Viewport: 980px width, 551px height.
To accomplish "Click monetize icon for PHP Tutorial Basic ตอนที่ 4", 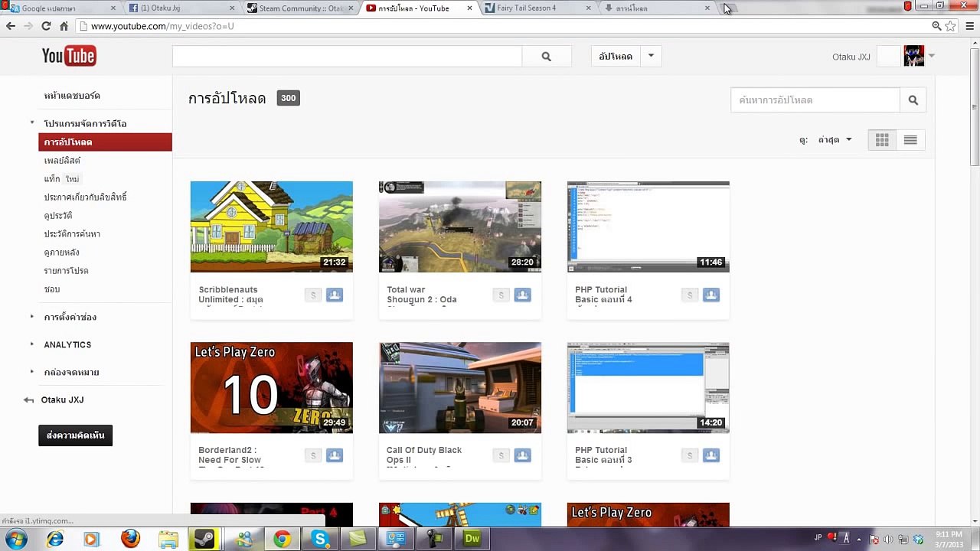I will (690, 295).
